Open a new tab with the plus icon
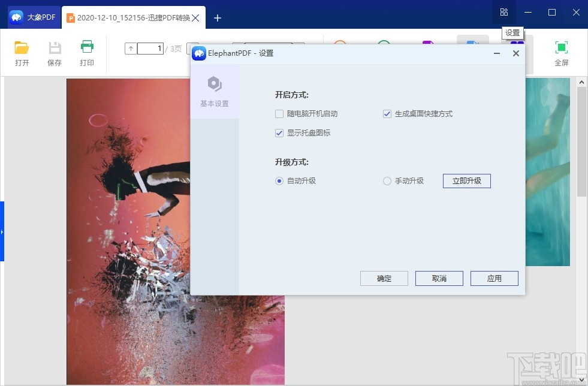Image resolution: width=588 pixels, height=386 pixels. [x=217, y=18]
